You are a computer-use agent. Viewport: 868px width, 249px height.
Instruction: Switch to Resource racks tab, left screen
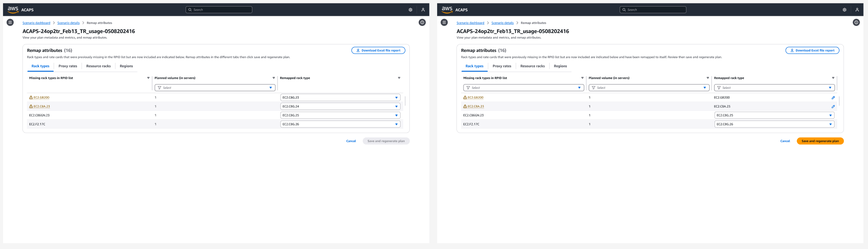coord(98,66)
